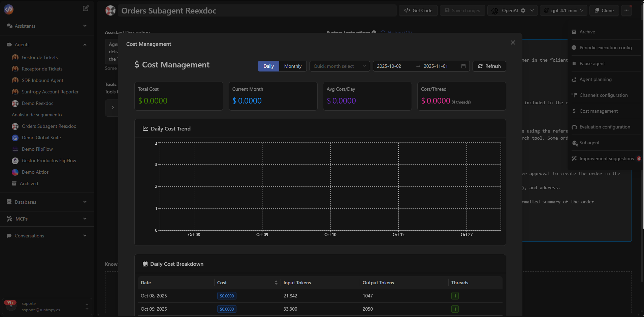Click the Get Code button
The height and width of the screenshot is (317, 644).
418,10
